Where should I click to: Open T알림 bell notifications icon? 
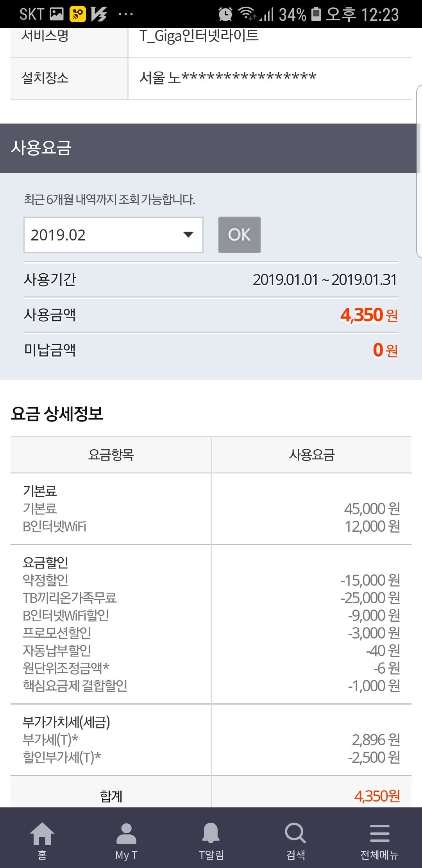[211, 838]
